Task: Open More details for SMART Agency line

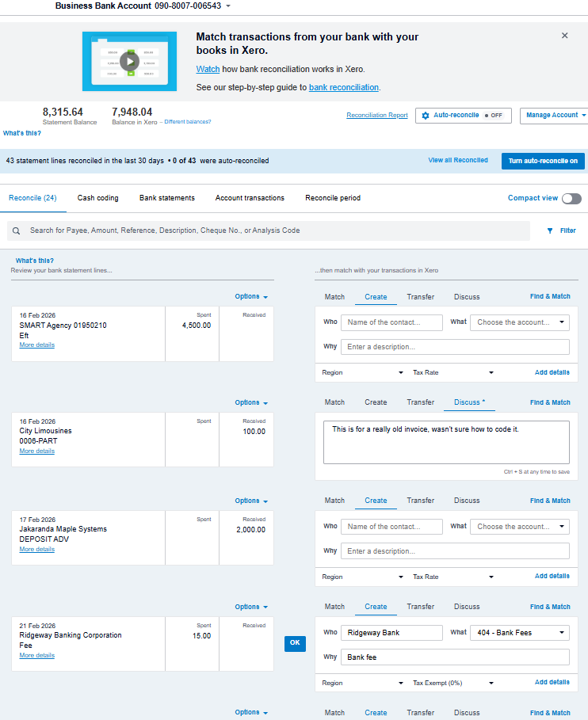Action: [36, 345]
